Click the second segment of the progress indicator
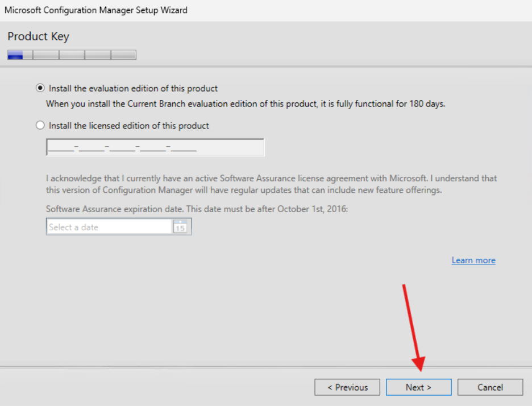 [46, 55]
